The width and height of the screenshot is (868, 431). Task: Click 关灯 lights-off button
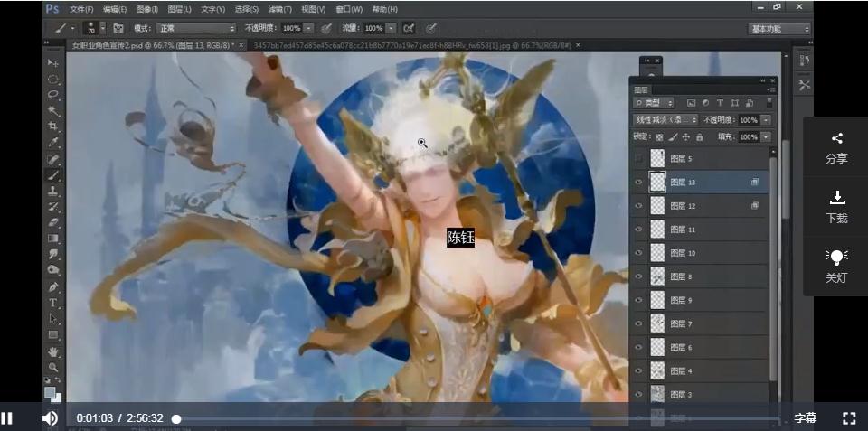tap(836, 267)
